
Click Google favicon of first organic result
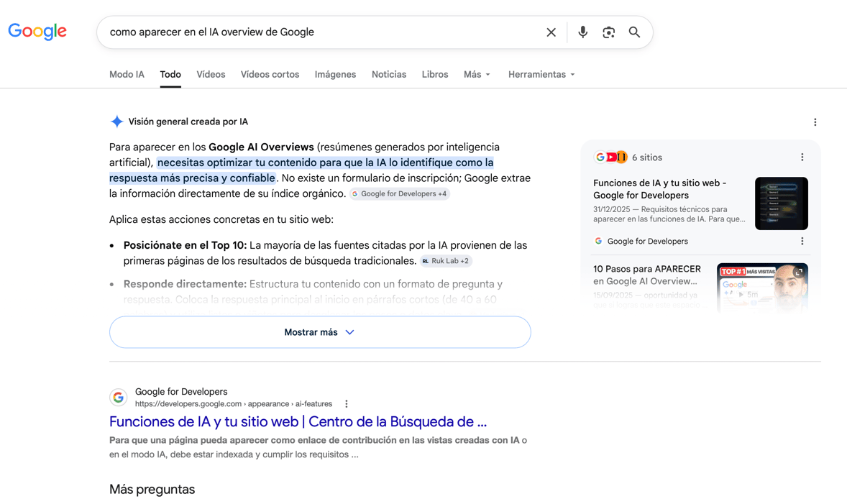click(119, 398)
